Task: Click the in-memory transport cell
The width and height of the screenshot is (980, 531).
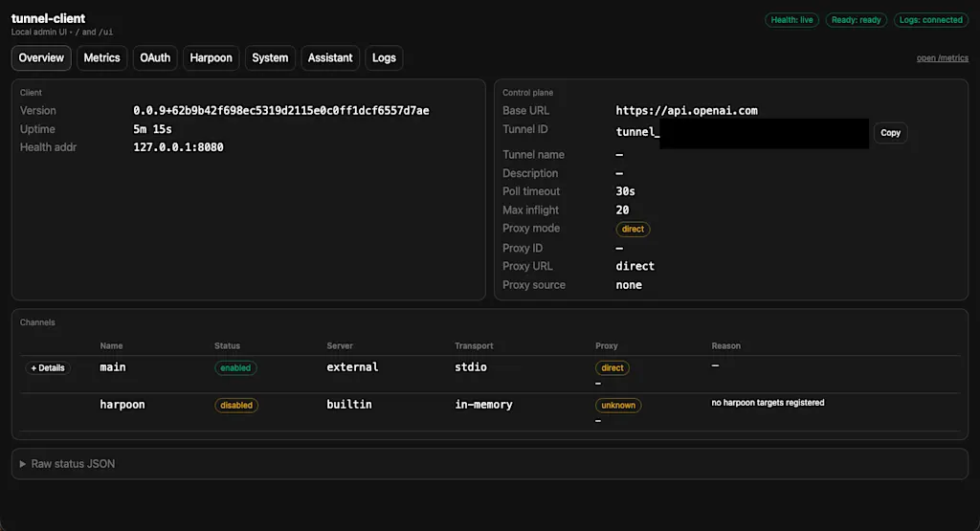Action: click(x=483, y=405)
